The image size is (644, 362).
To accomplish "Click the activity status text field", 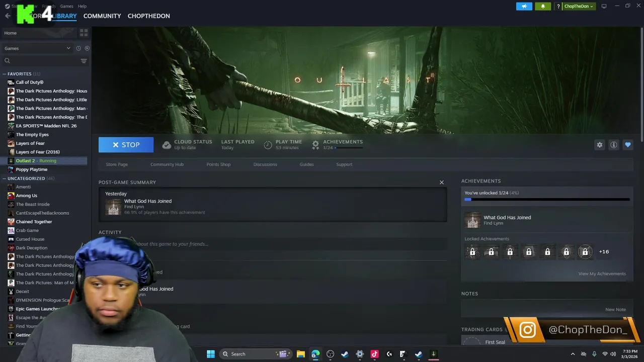I will pyautogui.click(x=273, y=244).
